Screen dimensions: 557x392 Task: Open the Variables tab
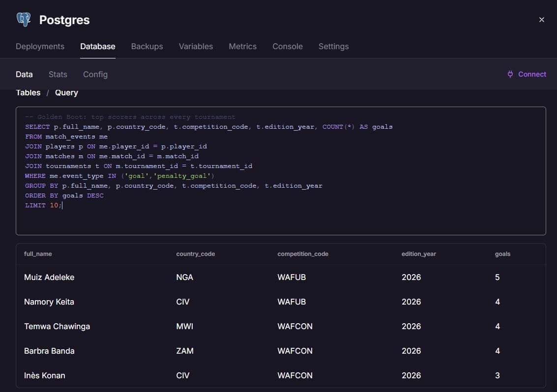tap(196, 47)
